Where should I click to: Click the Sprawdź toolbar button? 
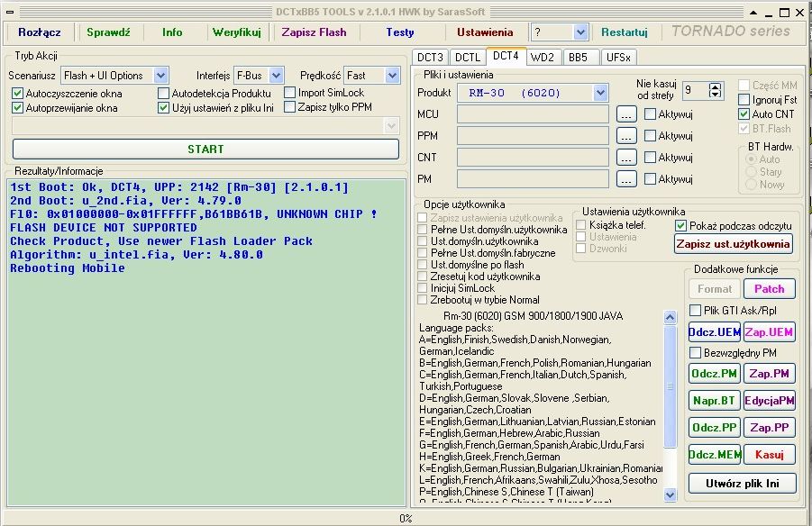(108, 32)
